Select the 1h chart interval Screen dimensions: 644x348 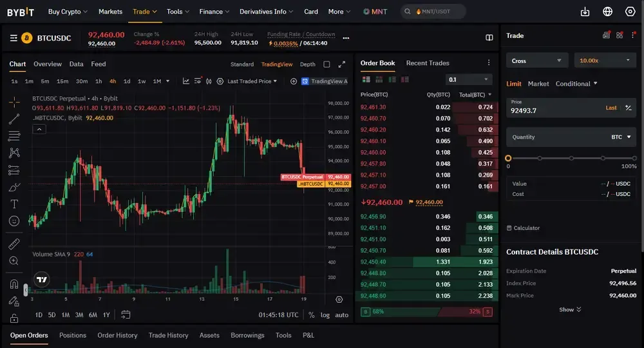coord(99,81)
